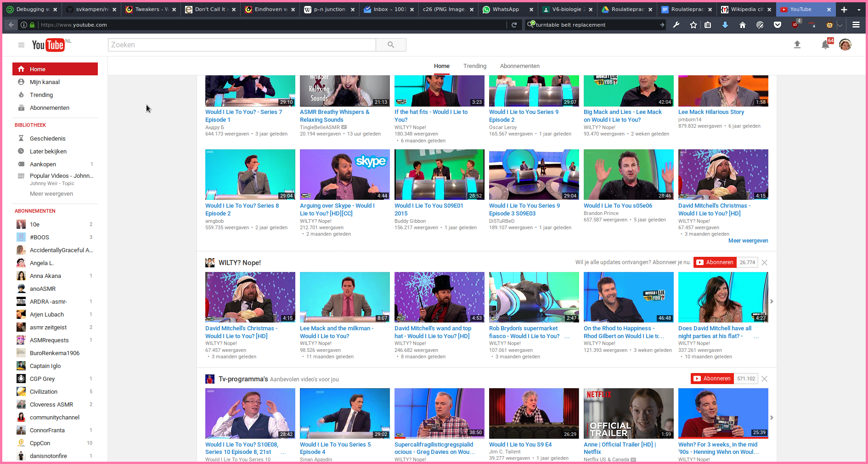Bookmark the page with the star icon
Screen dimensions: 868x464
[x=693, y=25]
